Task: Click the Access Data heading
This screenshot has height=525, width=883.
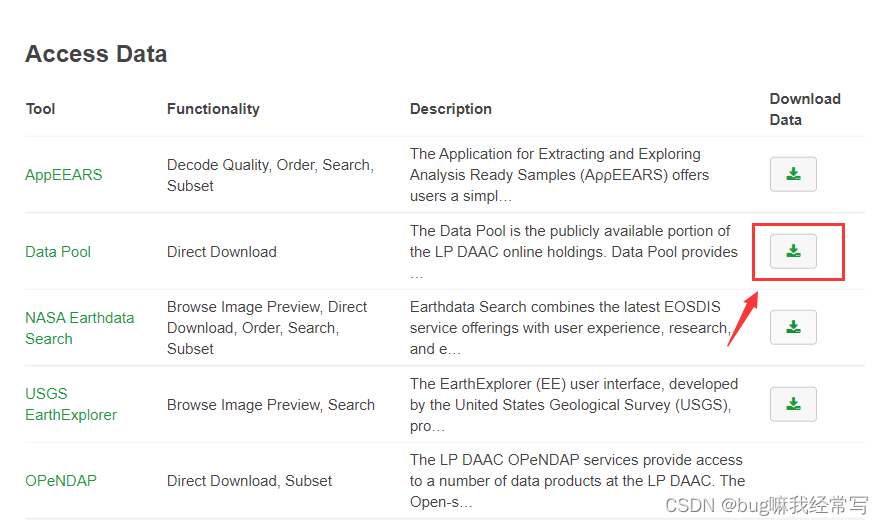Action: (x=96, y=54)
